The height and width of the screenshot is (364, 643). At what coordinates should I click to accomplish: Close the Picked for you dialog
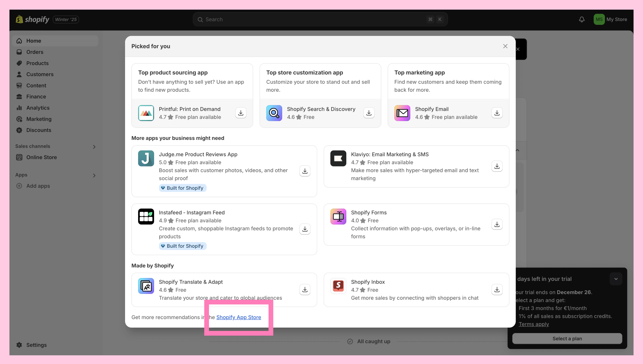tap(505, 46)
